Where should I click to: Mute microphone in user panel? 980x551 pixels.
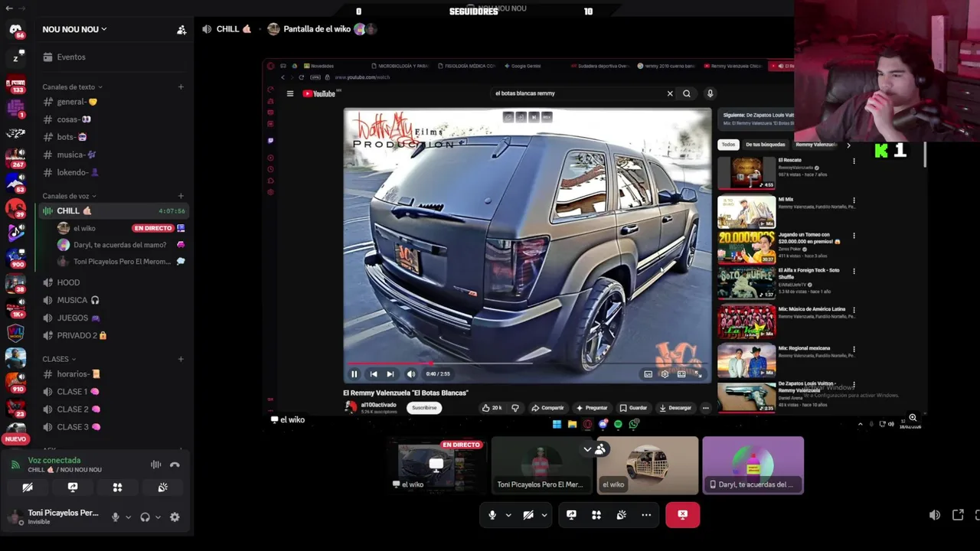click(x=115, y=517)
